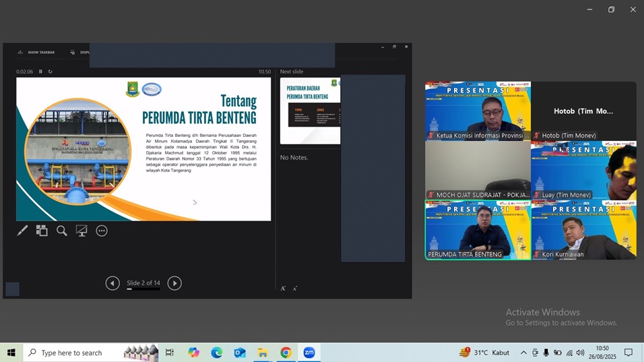Click the microphone tray icon
The width and height of the screenshot is (644, 362).
546,353
